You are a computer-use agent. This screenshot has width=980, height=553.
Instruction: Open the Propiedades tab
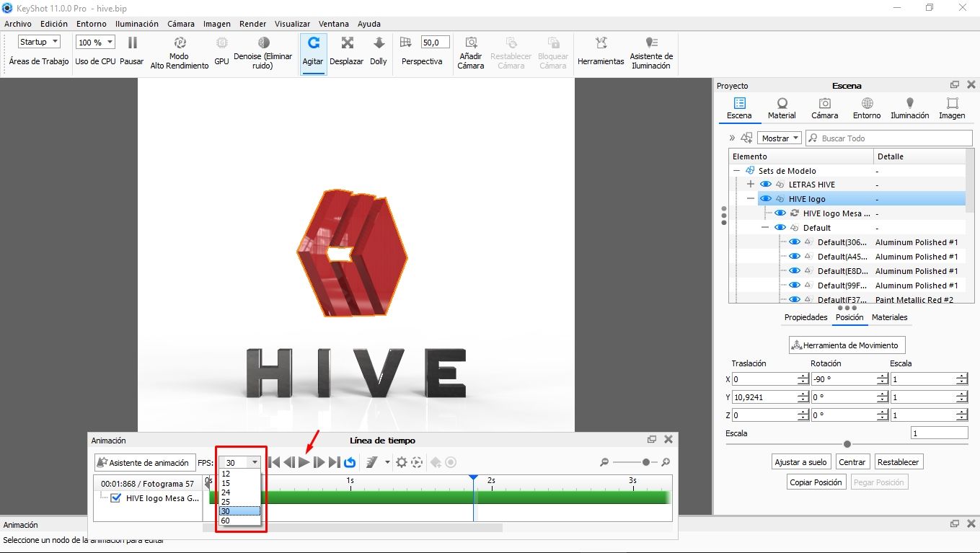tap(805, 317)
